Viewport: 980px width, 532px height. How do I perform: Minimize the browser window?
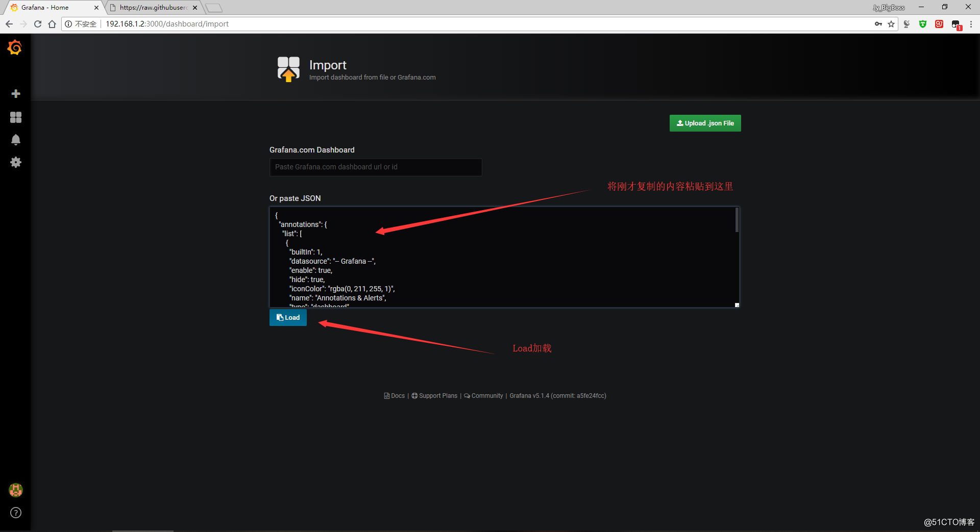(921, 7)
